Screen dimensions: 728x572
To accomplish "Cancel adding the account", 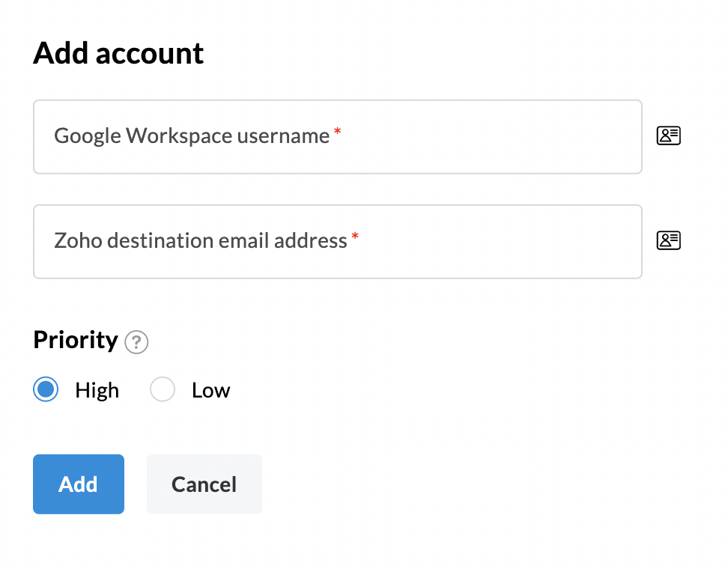I will coord(204,484).
